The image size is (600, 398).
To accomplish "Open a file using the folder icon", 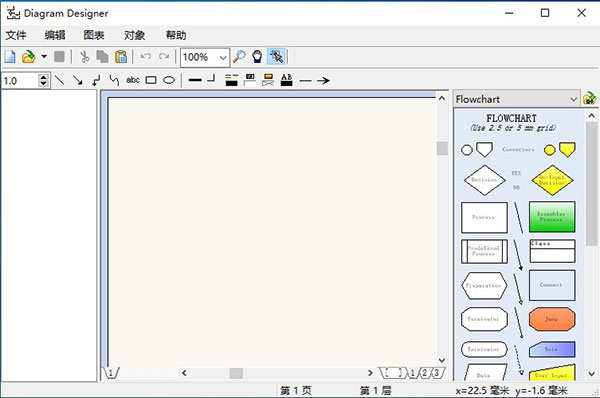I will pos(28,57).
